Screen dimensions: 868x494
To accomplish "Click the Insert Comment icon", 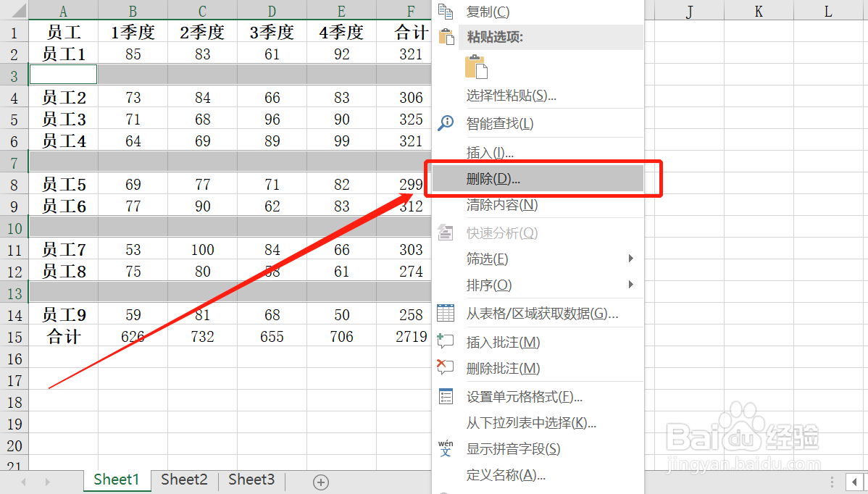I will point(445,340).
